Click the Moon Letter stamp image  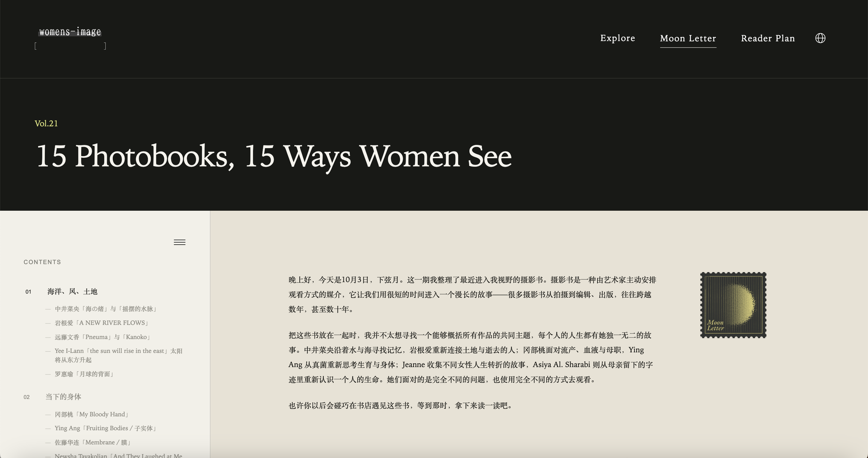(x=733, y=305)
